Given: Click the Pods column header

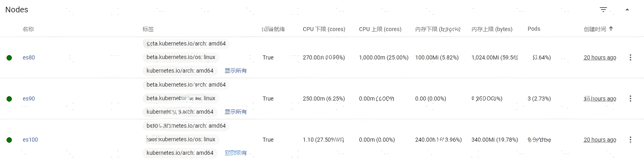Looking at the screenshot, I should pos(534,29).
